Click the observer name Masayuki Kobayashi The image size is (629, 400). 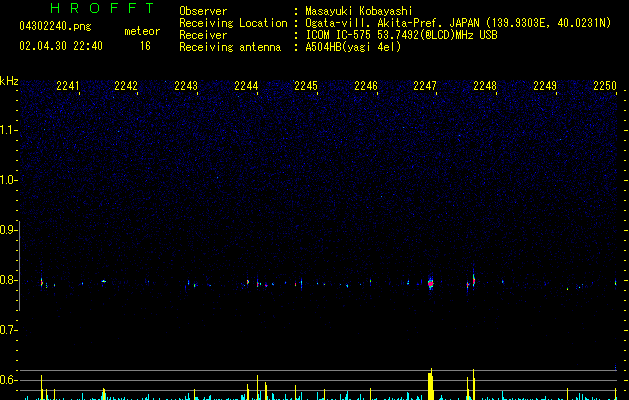[359, 11]
